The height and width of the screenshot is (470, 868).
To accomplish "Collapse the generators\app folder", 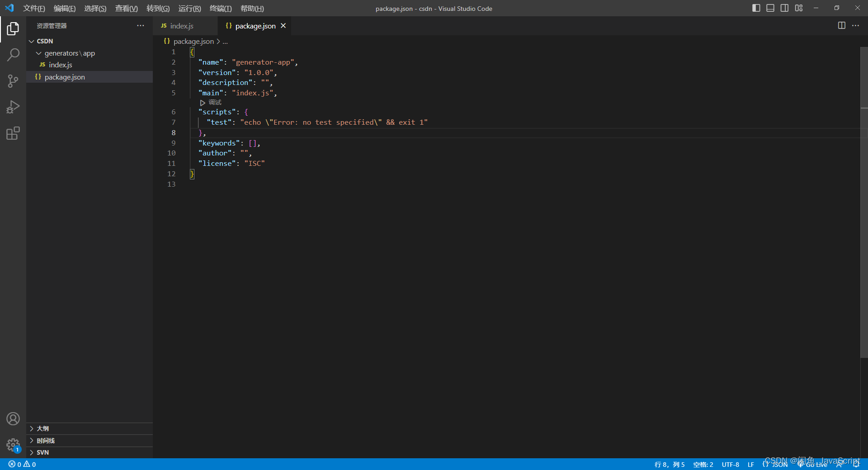I will (x=90, y=53).
